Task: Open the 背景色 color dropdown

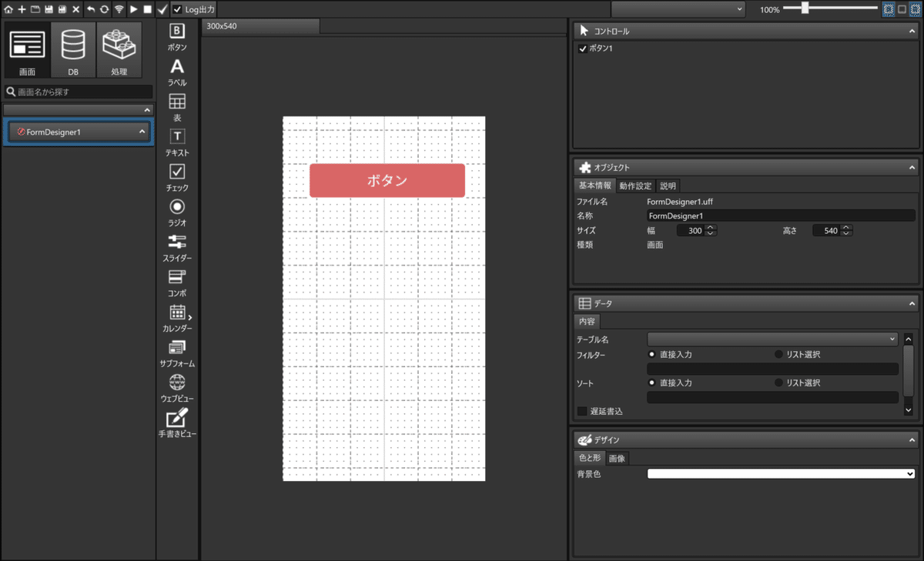Action: (781, 474)
